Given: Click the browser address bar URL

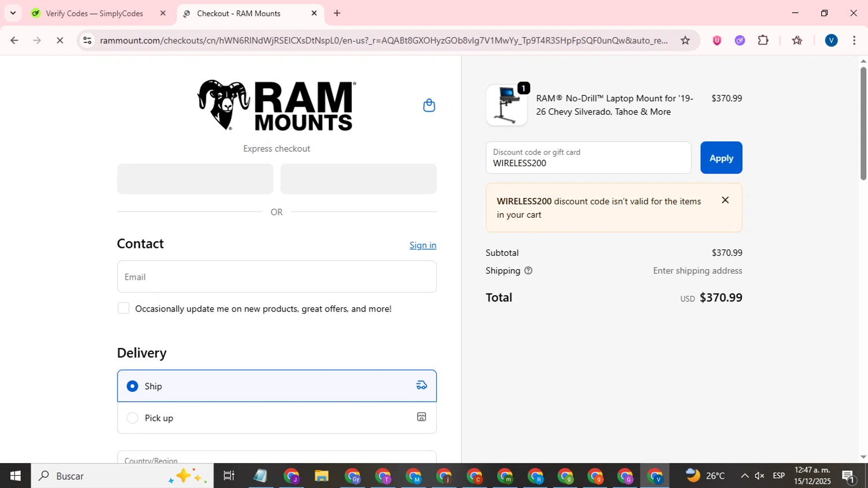Looking at the screenshot, I should (384, 41).
